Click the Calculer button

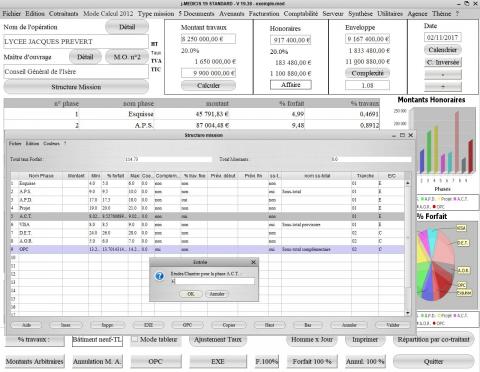click(208, 86)
